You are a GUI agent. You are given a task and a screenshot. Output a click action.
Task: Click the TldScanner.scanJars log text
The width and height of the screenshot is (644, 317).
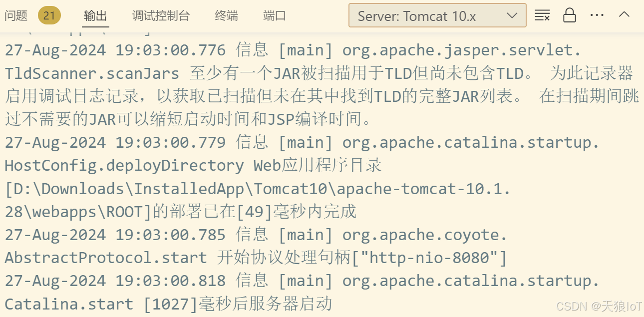coord(92,74)
